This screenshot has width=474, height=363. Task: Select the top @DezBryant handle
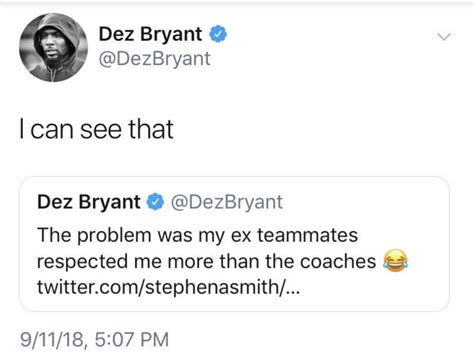[154, 59]
